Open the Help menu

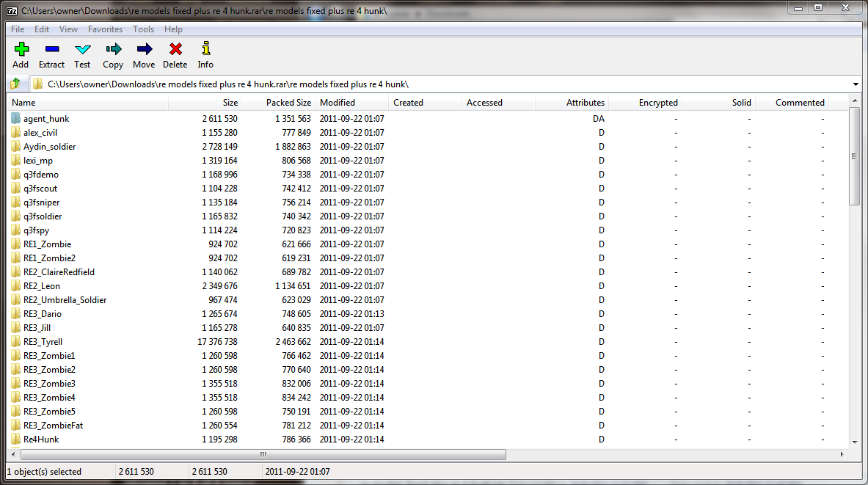pos(173,29)
